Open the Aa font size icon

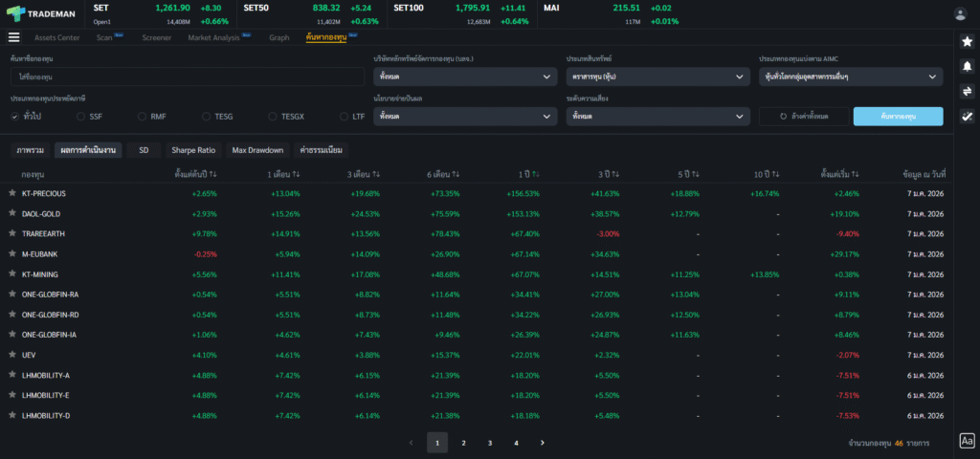967,441
